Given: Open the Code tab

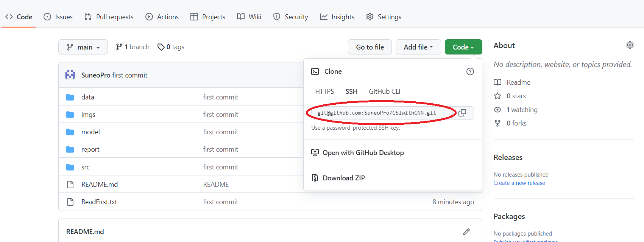Looking at the screenshot, I should pos(19,17).
